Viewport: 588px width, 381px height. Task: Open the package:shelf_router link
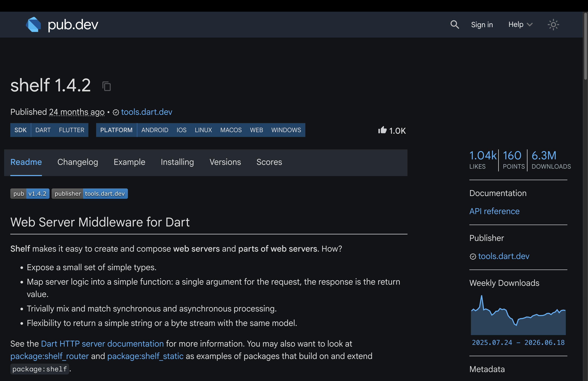pyautogui.click(x=49, y=356)
